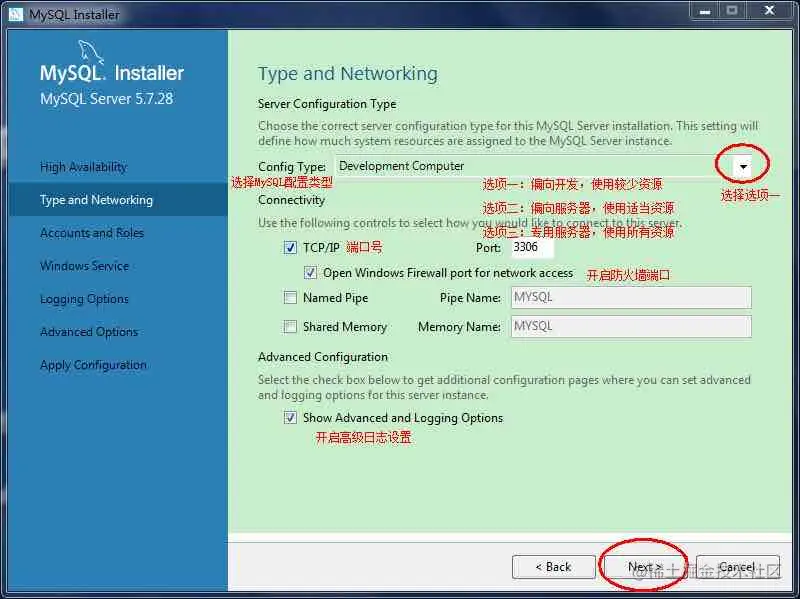
Task: Click the Type and Networking heading
Action: click(x=347, y=74)
